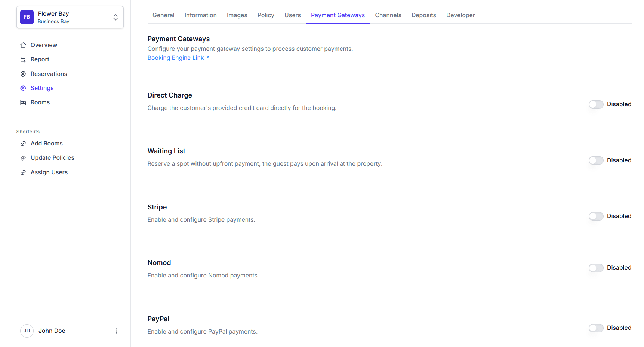Viewport: 644px width, 347px height.
Task: Click the Reservations pin icon
Action: 23,74
